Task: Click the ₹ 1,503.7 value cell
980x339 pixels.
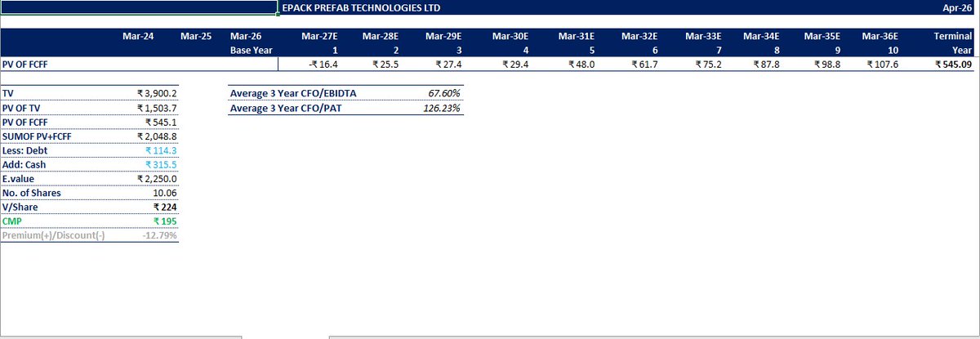Action: [x=157, y=108]
